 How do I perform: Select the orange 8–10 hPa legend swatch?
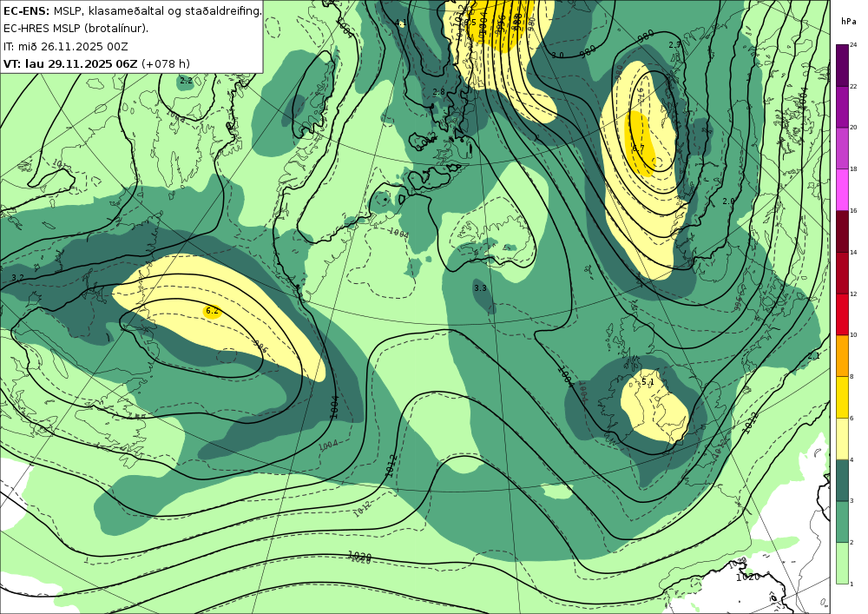pos(842,355)
